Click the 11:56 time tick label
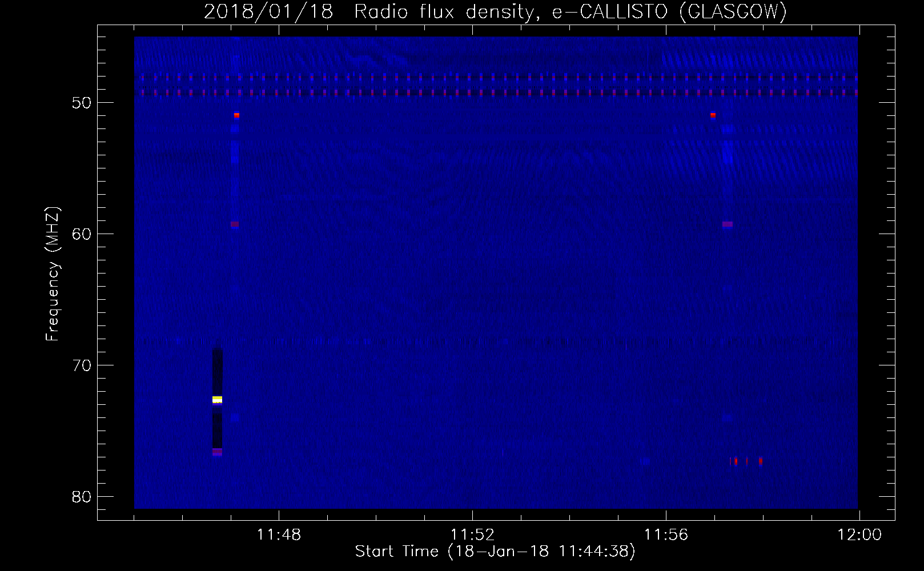The image size is (924, 571). pyautogui.click(x=666, y=535)
